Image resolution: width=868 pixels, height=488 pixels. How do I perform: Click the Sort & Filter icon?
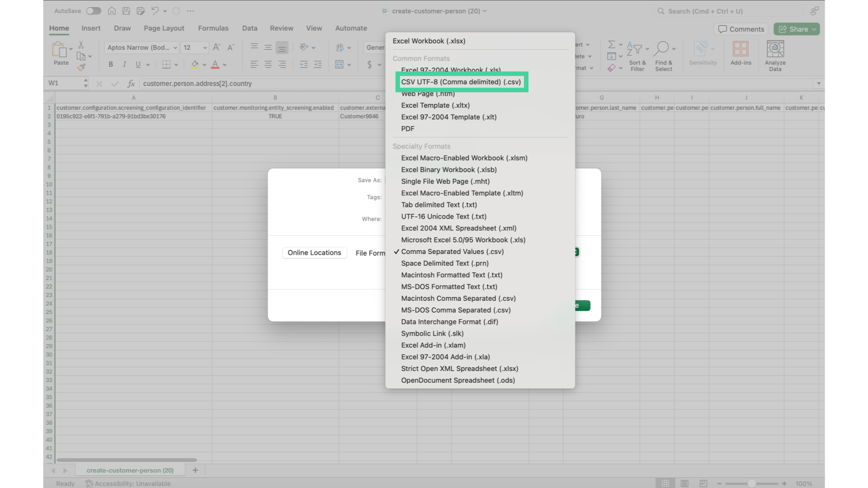pyautogui.click(x=635, y=49)
